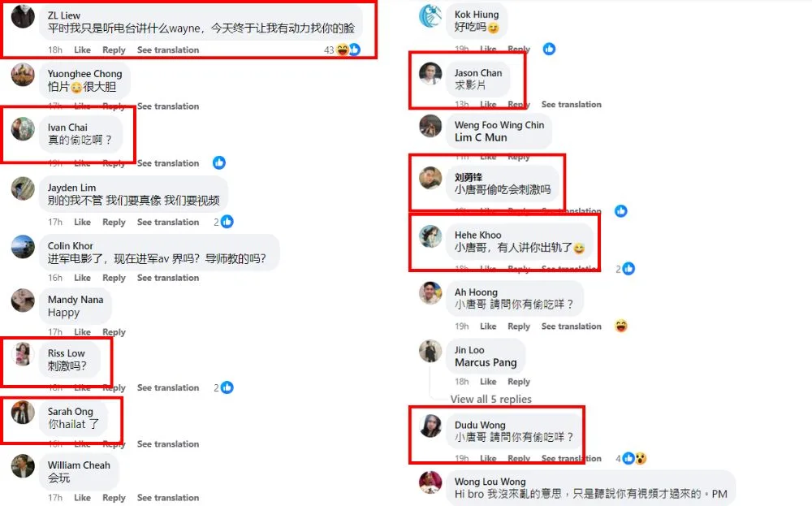Open Marcus Pang tagged profile link
812x506 pixels.
pos(486,362)
